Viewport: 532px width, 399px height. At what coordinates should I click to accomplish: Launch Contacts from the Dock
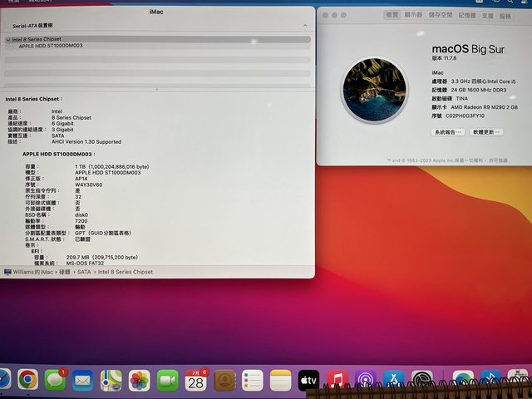(x=224, y=381)
